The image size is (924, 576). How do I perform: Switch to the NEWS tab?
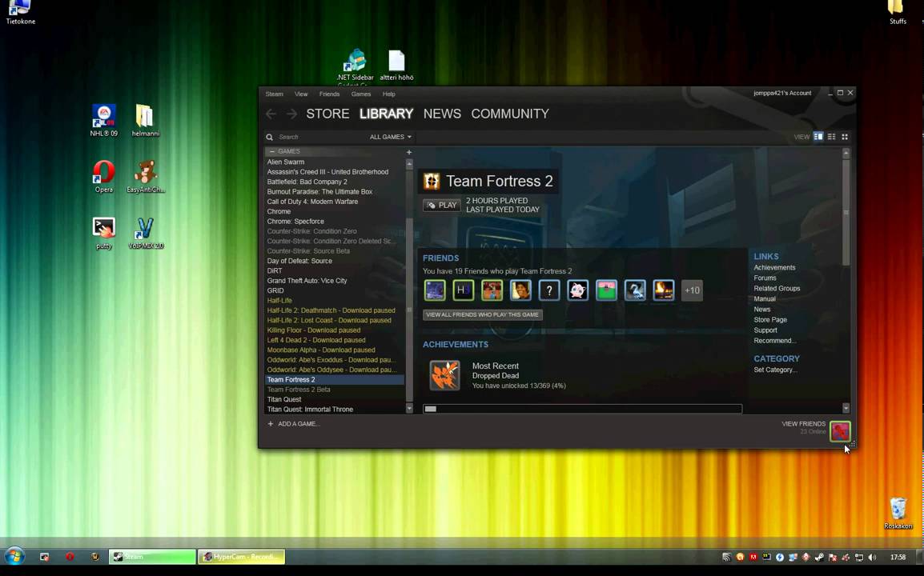442,114
